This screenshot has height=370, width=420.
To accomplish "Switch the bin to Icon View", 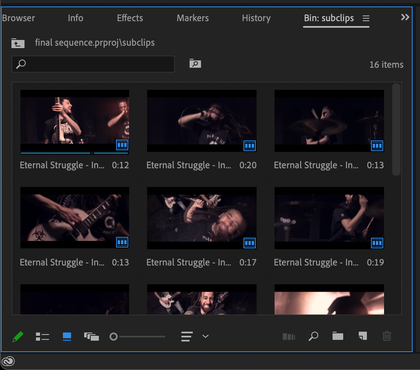I will click(67, 337).
